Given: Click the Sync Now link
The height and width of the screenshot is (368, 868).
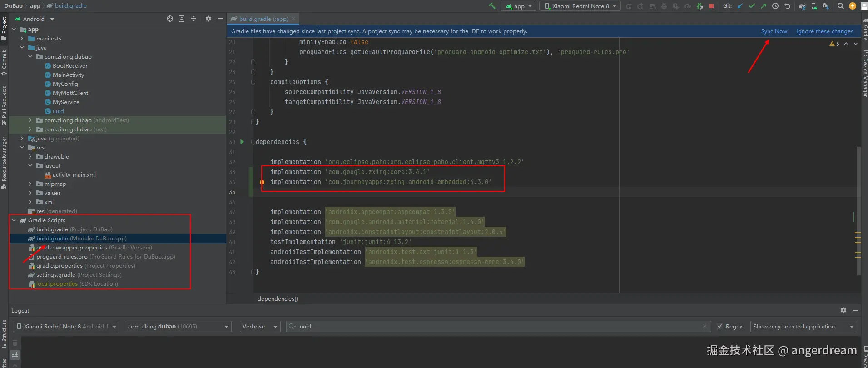Looking at the screenshot, I should [x=774, y=31].
